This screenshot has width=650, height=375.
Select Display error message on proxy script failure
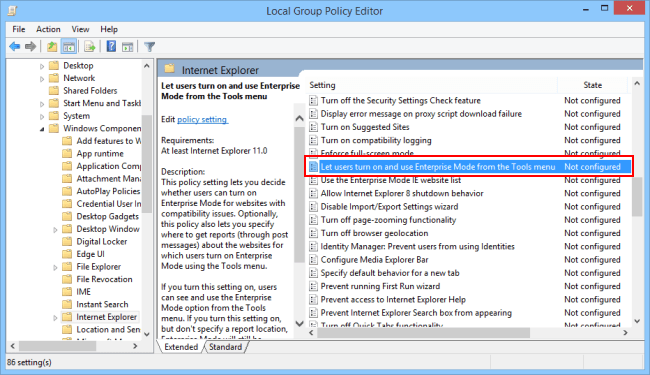[x=421, y=114]
